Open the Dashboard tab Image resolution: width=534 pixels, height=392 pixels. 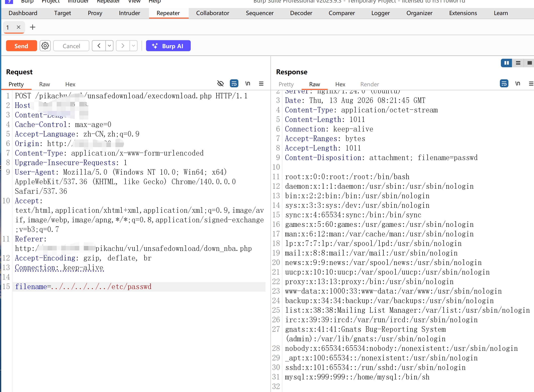23,13
